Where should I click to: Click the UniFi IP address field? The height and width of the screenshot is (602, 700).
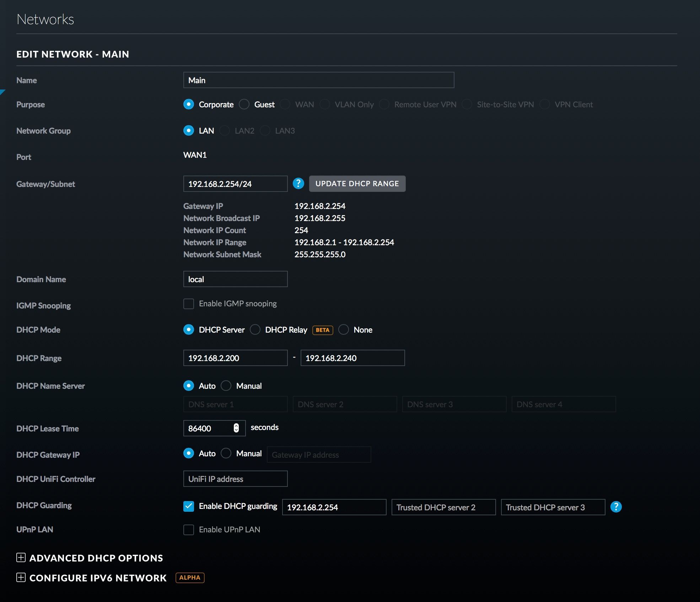(235, 479)
